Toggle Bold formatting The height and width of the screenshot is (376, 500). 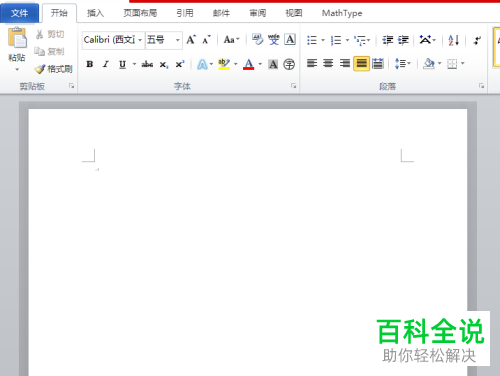pos(90,64)
